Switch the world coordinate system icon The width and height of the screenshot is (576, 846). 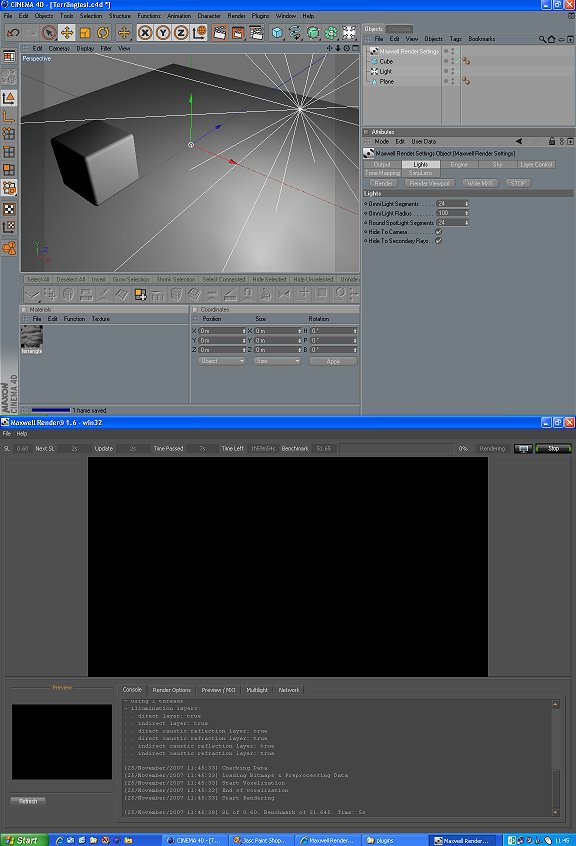click(x=199, y=33)
